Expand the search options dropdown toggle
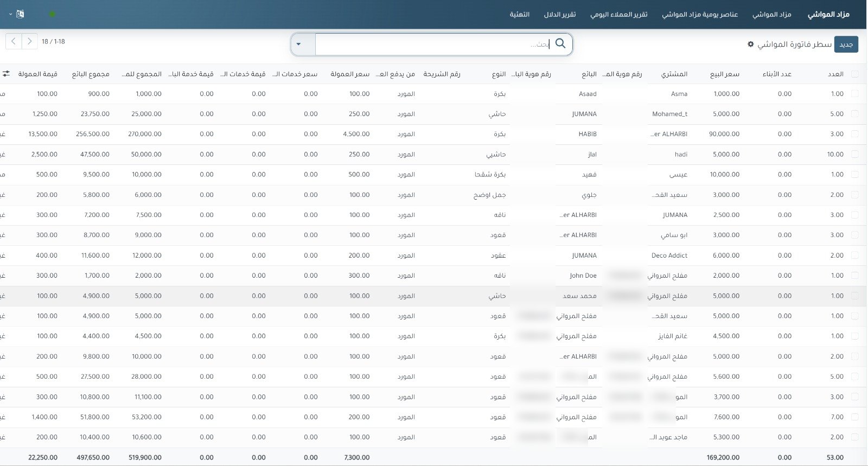868x466 pixels. point(298,44)
